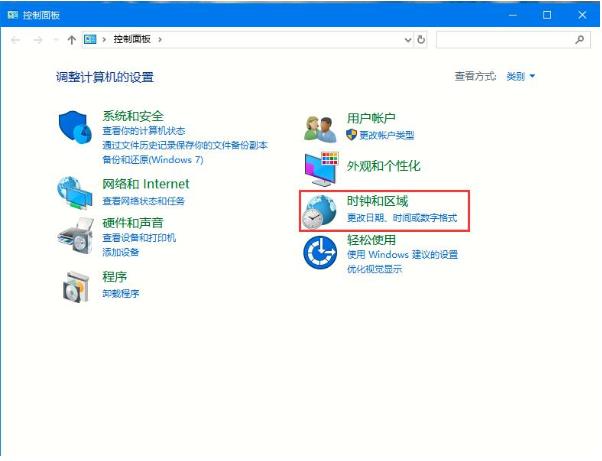
Task: Click the 卸载程序 link
Action: [121, 294]
